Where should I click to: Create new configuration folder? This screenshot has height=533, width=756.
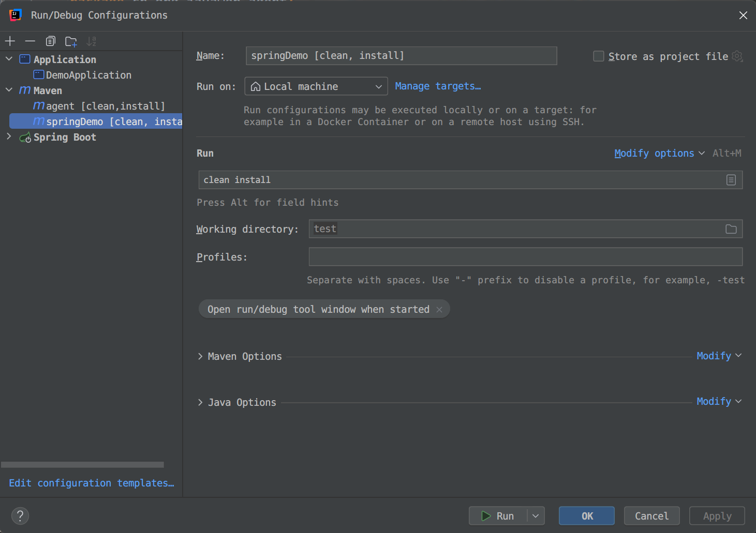click(71, 41)
